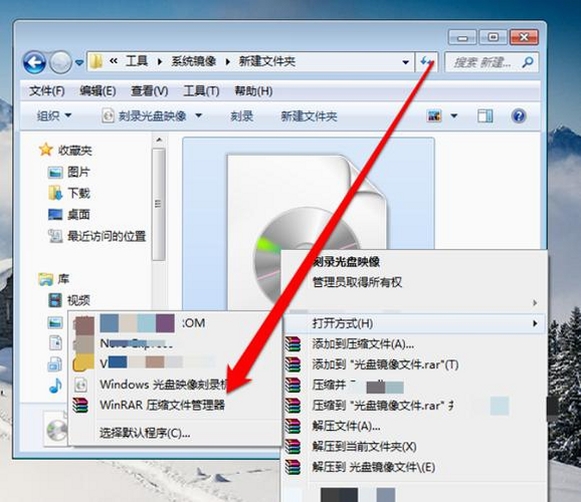Choose 刻录光盘映像 in context menu
Screen dimensions: 581x502
click(x=346, y=262)
